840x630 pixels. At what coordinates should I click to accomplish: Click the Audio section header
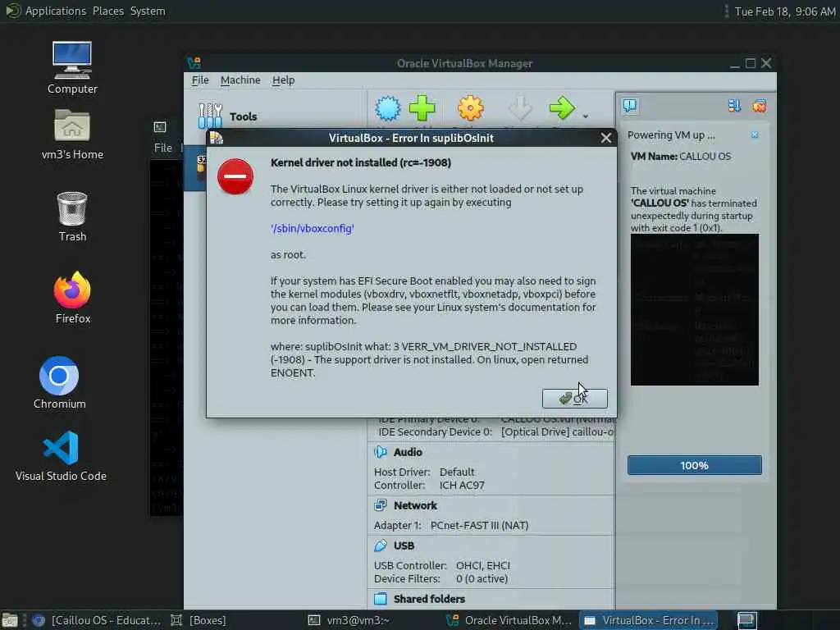click(x=408, y=452)
